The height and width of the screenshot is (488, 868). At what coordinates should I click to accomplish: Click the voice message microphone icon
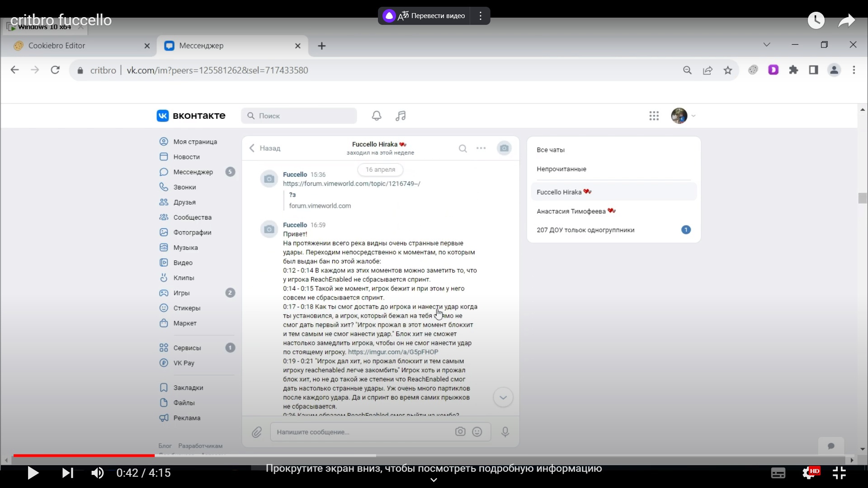click(505, 432)
